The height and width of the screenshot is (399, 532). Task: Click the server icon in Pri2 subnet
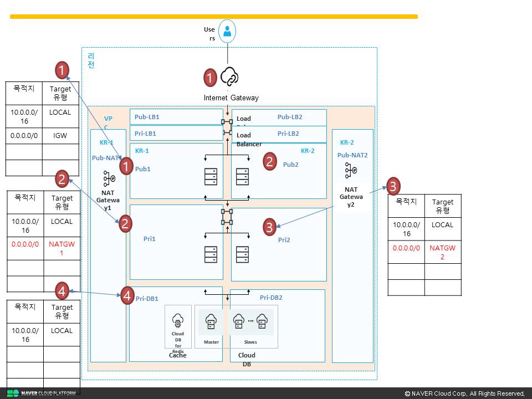[x=242, y=254]
